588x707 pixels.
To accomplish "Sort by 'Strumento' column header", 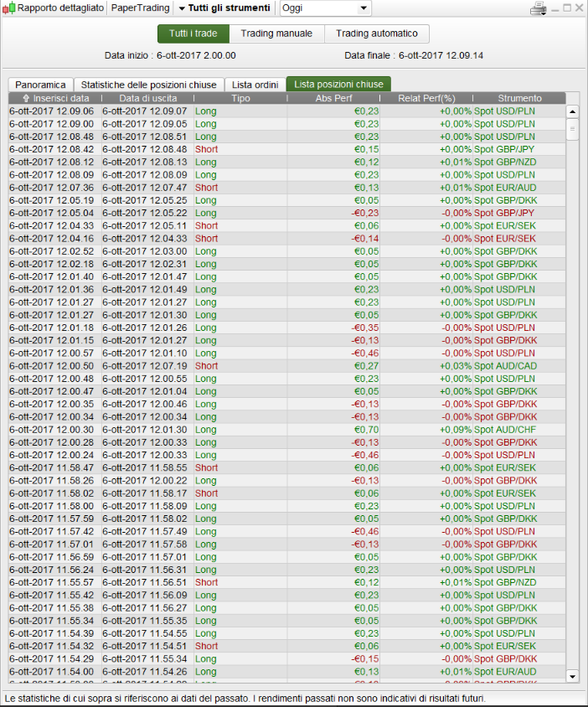I will tap(519, 98).
